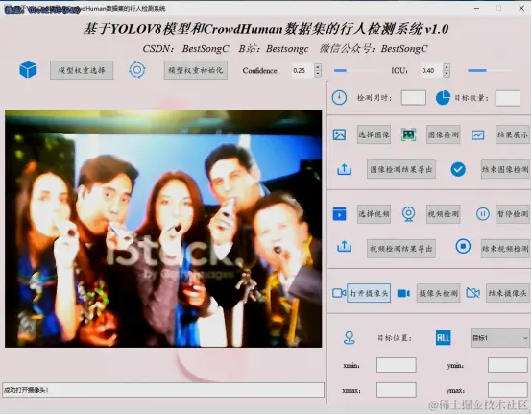Image resolution: width=532 pixels, height=415 pixels.
Task: Increase Confidence with up spinner arrow
Action: [318, 67]
